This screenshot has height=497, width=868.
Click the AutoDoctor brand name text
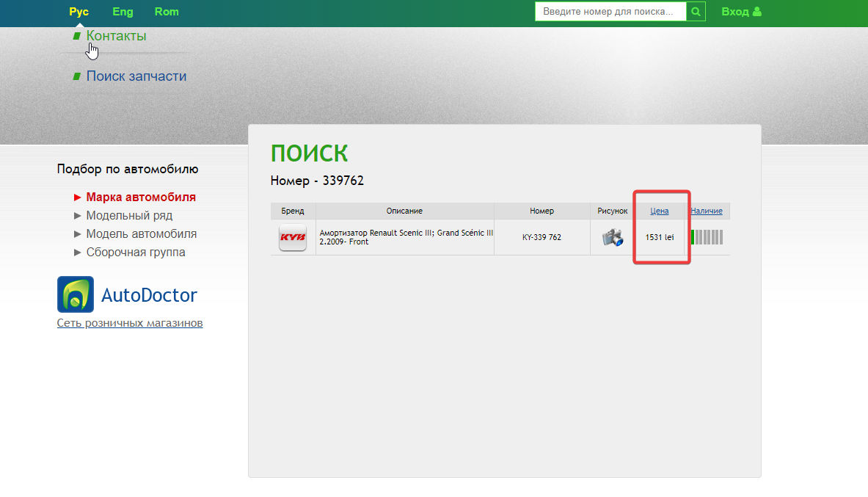(x=149, y=295)
